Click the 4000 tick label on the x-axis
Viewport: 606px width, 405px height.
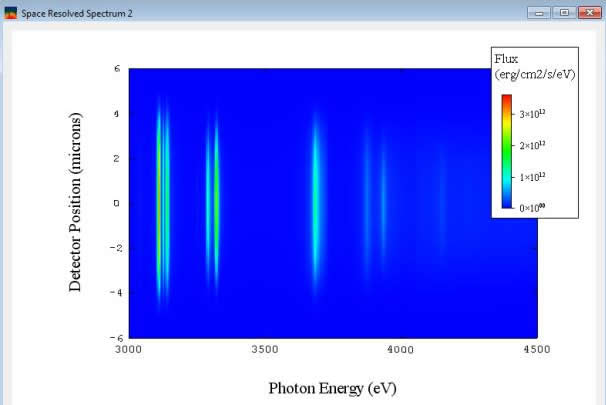(x=401, y=350)
